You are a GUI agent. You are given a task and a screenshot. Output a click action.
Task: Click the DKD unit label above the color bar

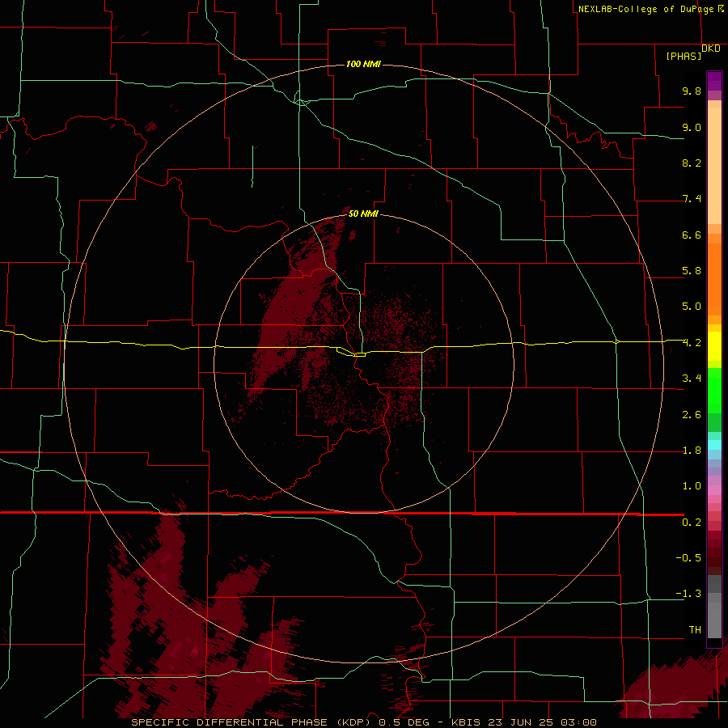point(711,49)
